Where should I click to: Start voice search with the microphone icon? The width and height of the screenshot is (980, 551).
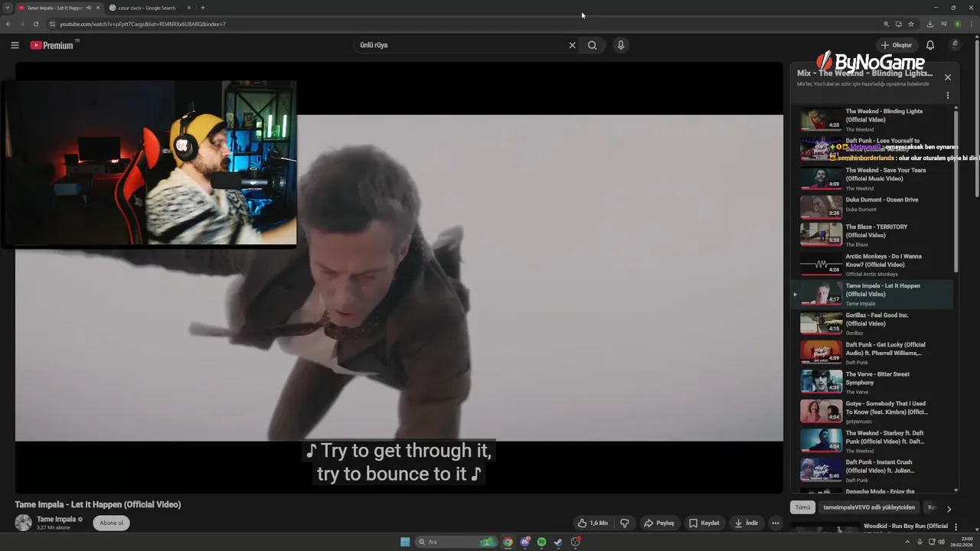pos(621,45)
